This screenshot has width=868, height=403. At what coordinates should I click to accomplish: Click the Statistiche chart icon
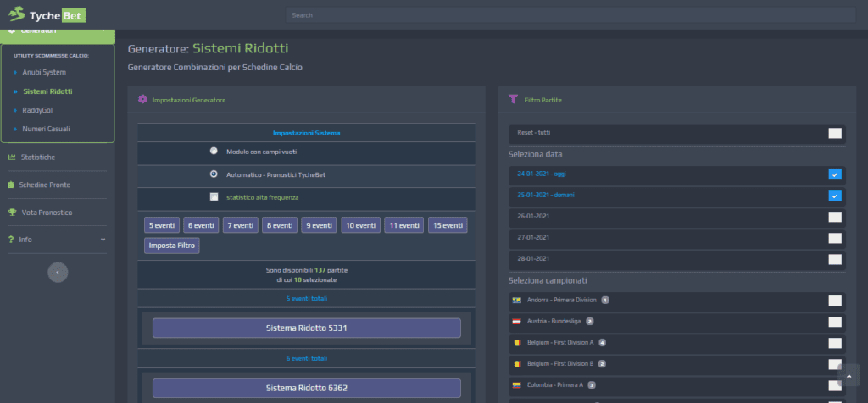coord(12,157)
